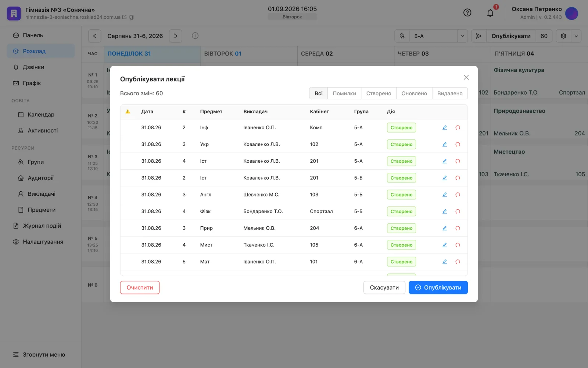Open the schedule settings gear icon
588x368 pixels.
pyautogui.click(x=563, y=36)
